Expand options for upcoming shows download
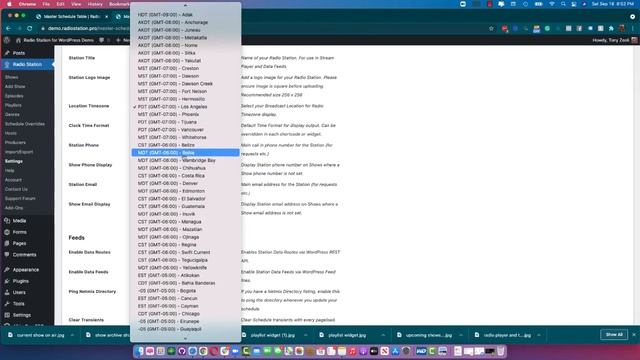The width and height of the screenshot is (640, 360). pos(461,335)
